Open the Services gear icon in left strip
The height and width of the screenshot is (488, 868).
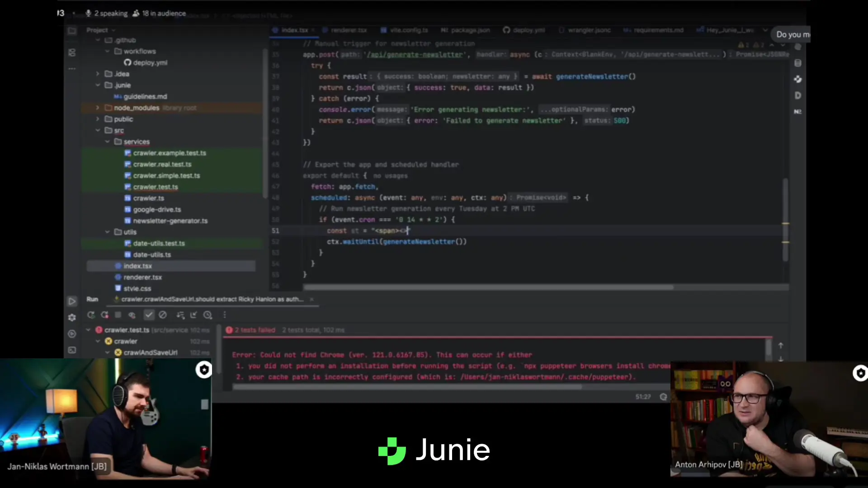[x=72, y=318]
